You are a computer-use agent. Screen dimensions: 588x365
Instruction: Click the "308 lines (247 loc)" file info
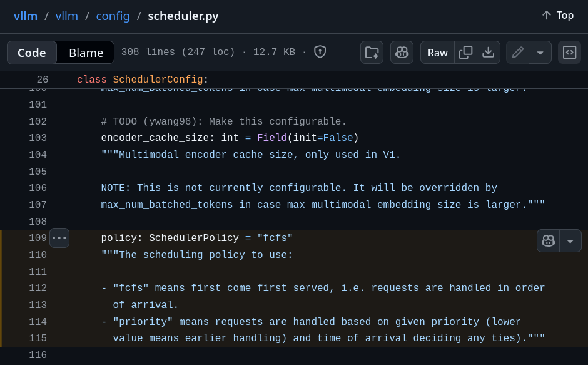pyautogui.click(x=178, y=52)
